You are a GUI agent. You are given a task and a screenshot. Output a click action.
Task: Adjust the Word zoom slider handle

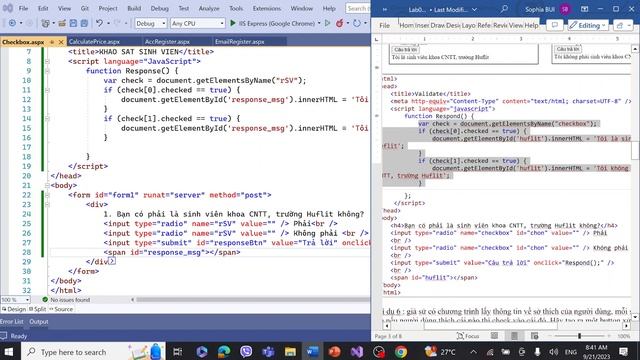pos(579,336)
